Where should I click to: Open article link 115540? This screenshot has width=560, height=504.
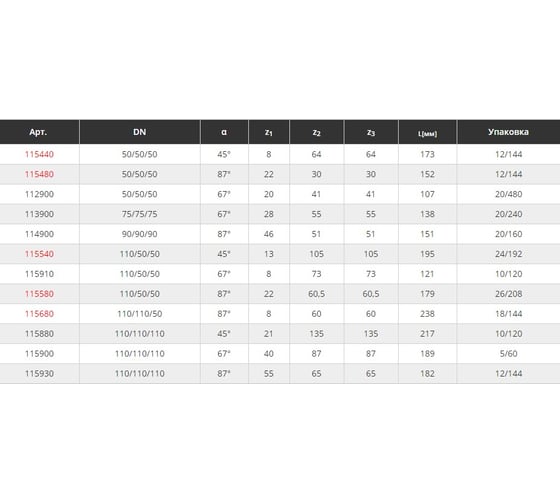(x=39, y=254)
